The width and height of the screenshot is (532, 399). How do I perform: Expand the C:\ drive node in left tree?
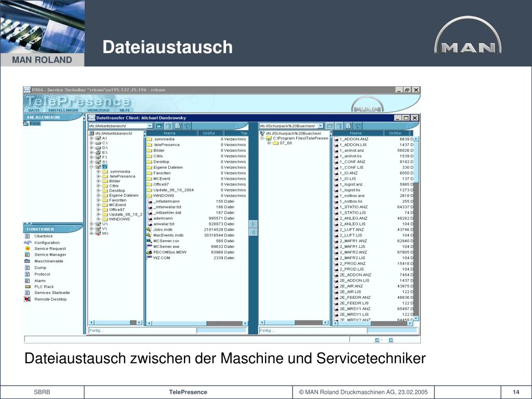coord(91,143)
